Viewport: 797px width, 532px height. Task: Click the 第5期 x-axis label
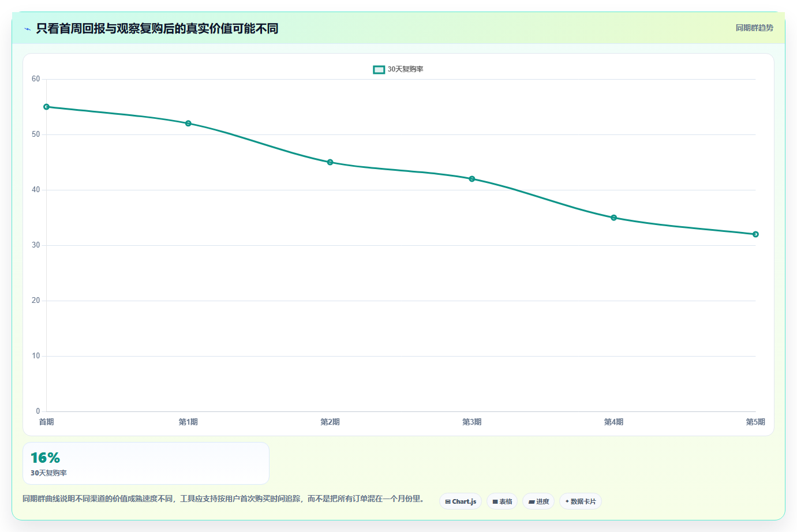click(755, 422)
